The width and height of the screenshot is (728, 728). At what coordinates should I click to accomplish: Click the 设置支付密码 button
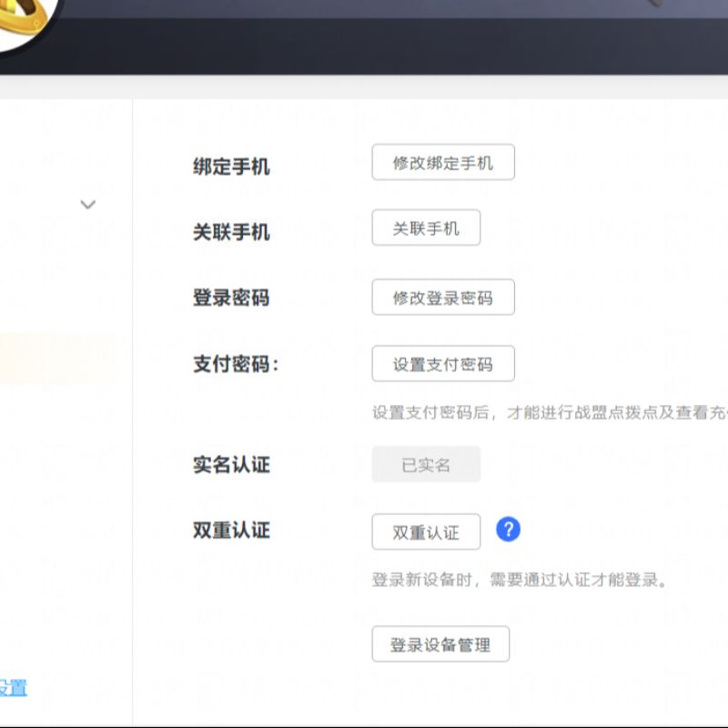(443, 364)
